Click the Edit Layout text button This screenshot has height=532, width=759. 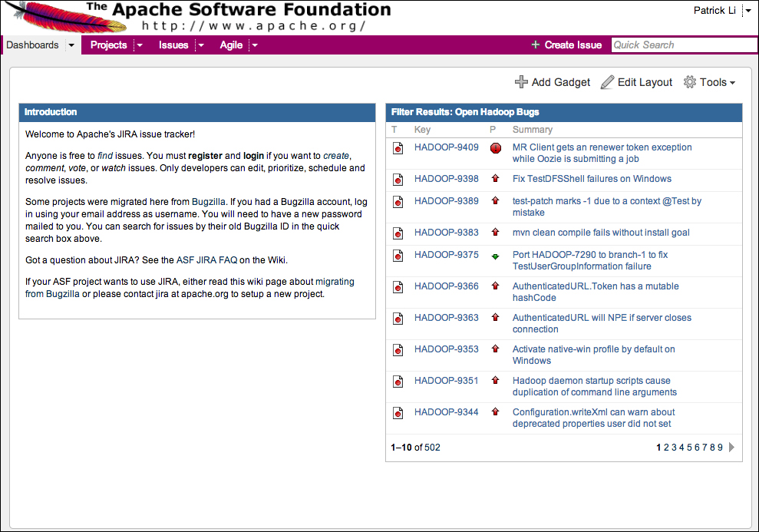[x=645, y=82]
